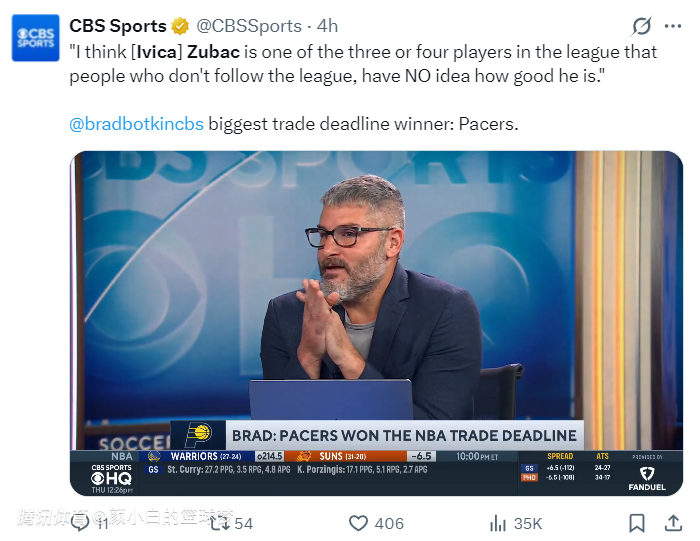Image resolution: width=700 pixels, height=541 pixels.
Task: Click the FanDuel logo in video
Action: 645,477
